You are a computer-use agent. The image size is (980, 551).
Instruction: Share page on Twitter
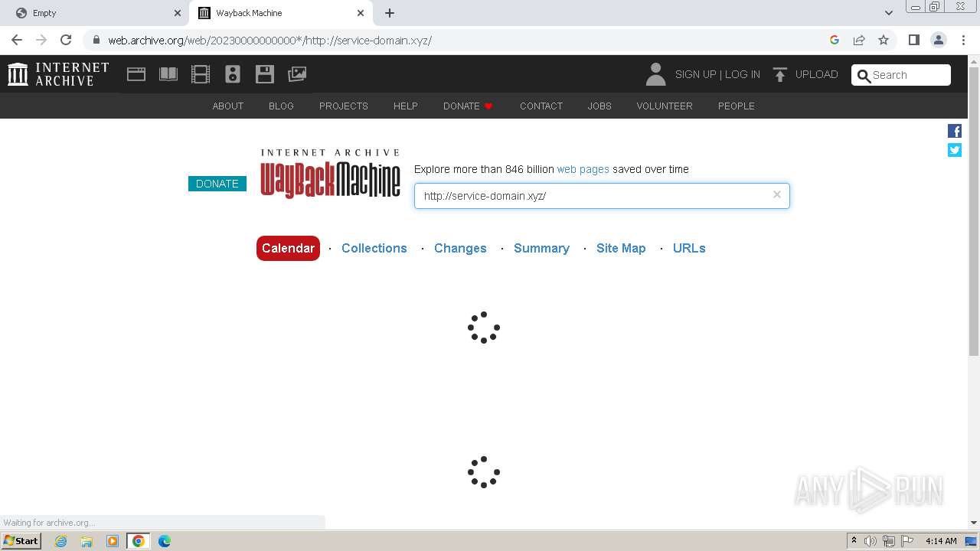[x=955, y=150]
